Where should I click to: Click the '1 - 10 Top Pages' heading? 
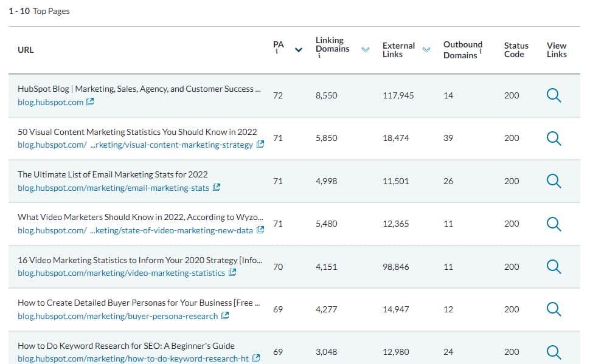pos(39,12)
